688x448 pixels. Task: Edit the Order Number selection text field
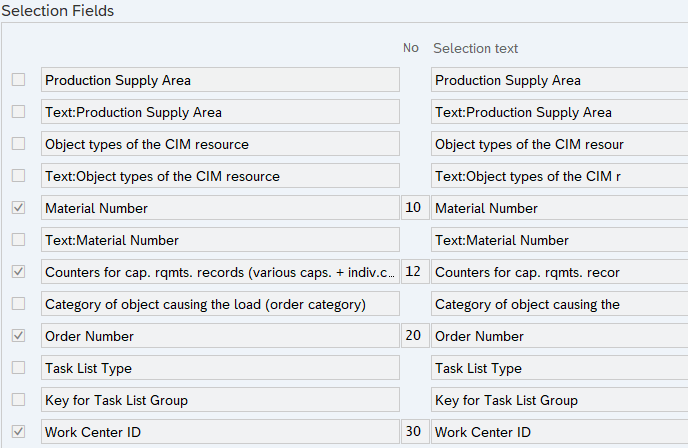pos(558,336)
